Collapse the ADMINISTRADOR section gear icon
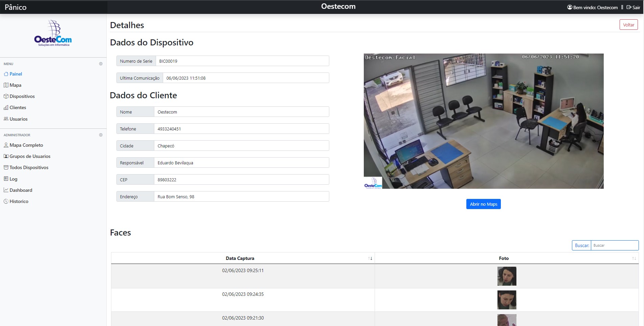This screenshot has width=644, height=326. click(101, 135)
